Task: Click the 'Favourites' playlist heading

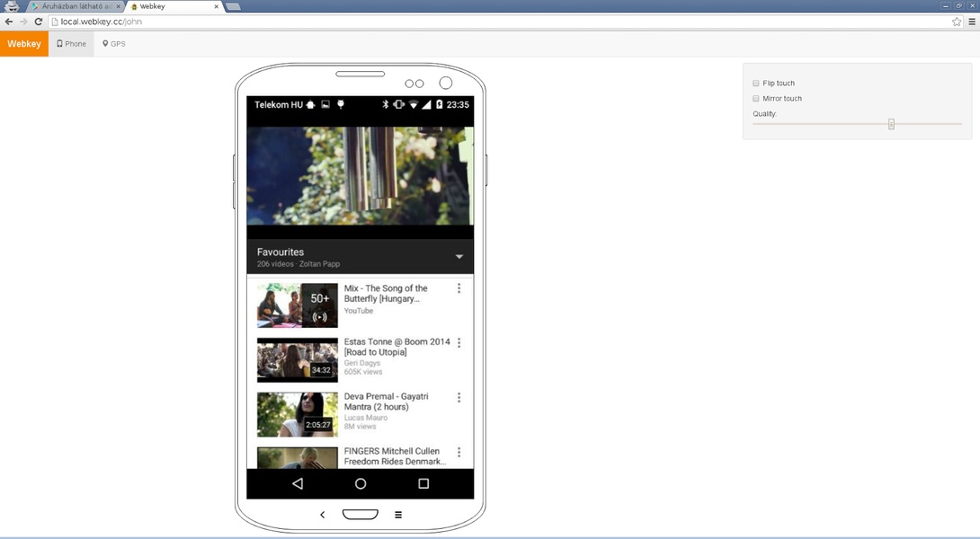Action: coord(281,252)
